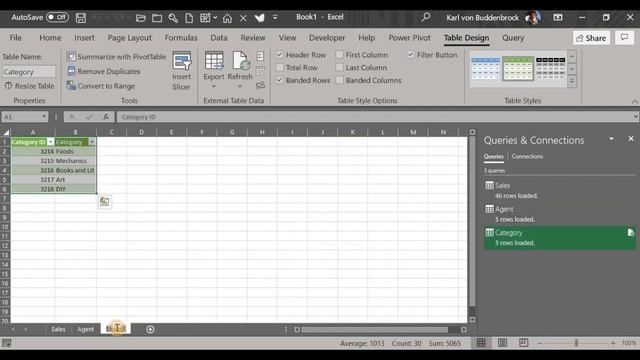This screenshot has height=360, width=640.
Task: Toggle the Filter Button checkbox
Action: (x=411, y=54)
